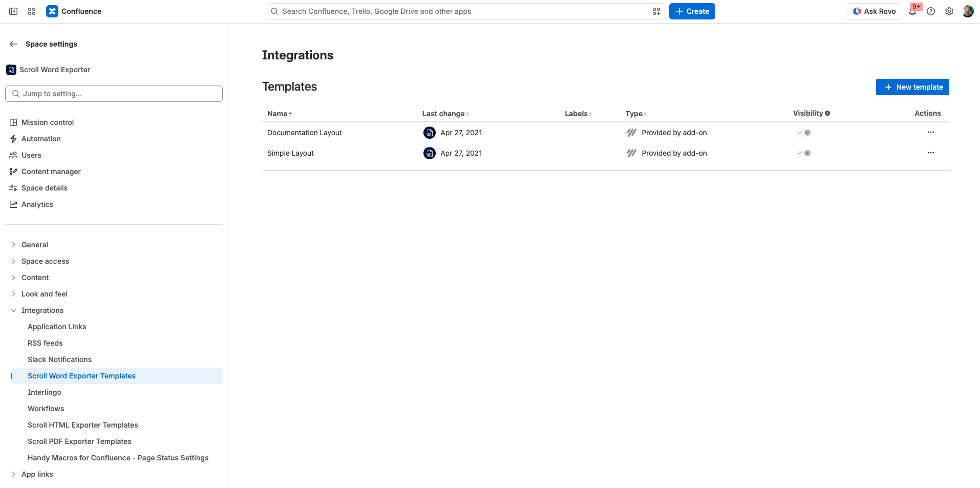Sort templates by Labels column
980x488 pixels.
click(x=578, y=114)
